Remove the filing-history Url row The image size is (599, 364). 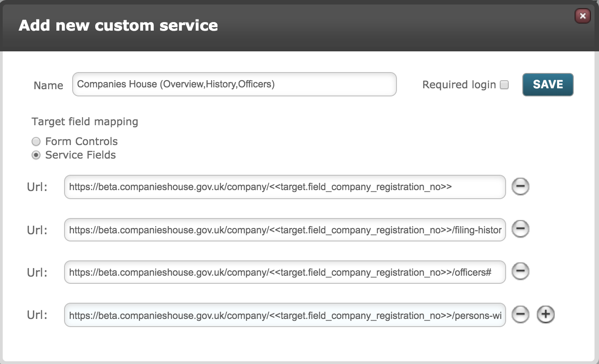520,229
